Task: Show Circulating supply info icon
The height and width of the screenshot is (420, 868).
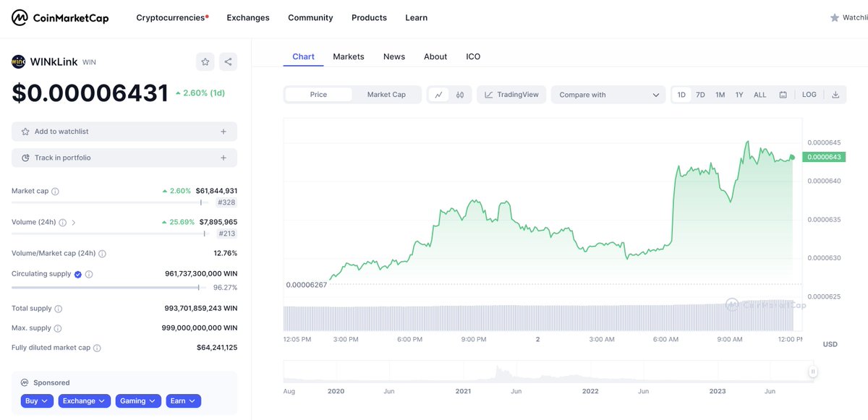Action: (x=89, y=275)
